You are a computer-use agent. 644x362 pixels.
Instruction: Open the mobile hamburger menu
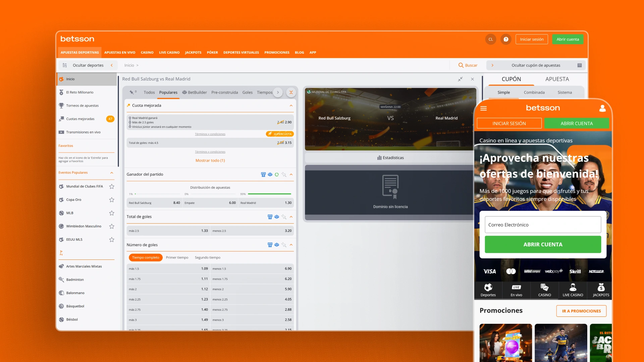[483, 108]
